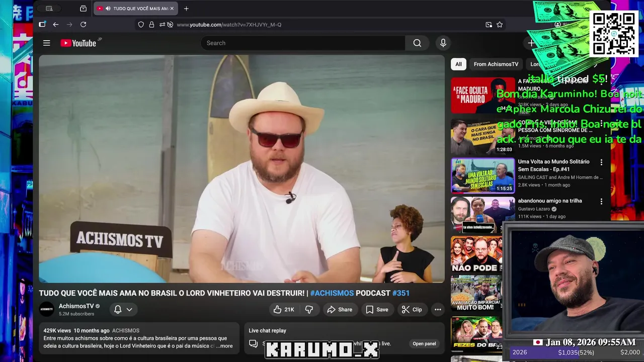Go back in browser history
Image resolution: width=644 pixels, height=362 pixels.
[x=55, y=25]
